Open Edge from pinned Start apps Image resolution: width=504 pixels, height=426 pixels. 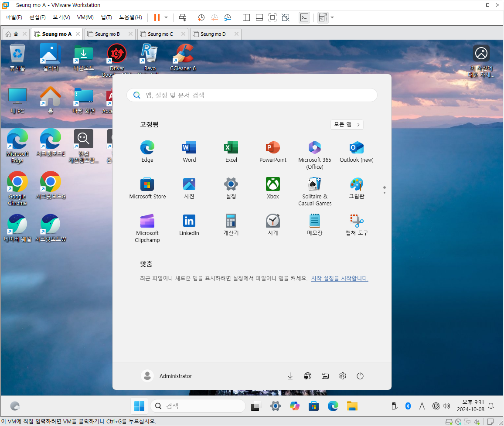tap(147, 151)
